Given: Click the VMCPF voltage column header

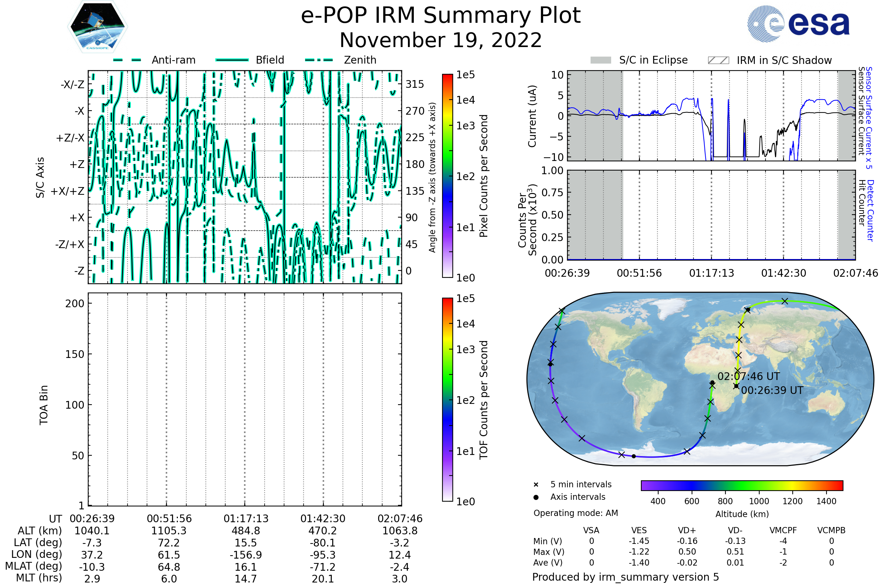Looking at the screenshot, I should (x=783, y=531).
